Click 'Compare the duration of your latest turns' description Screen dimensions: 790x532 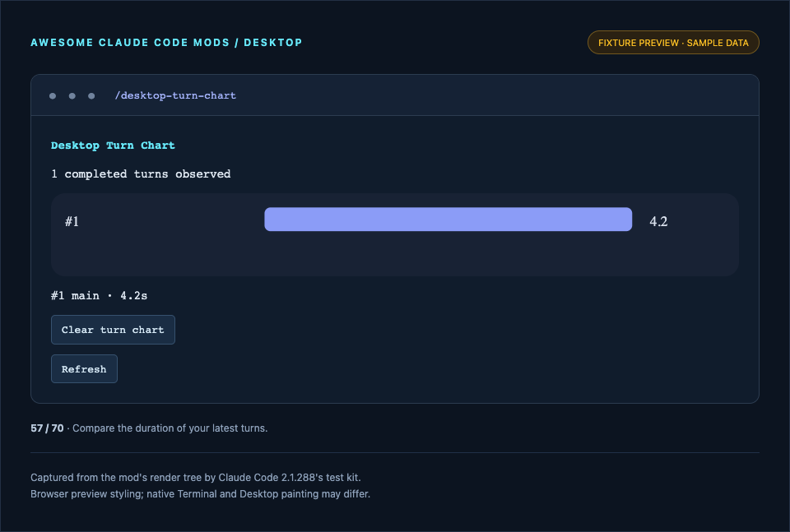(x=170, y=428)
